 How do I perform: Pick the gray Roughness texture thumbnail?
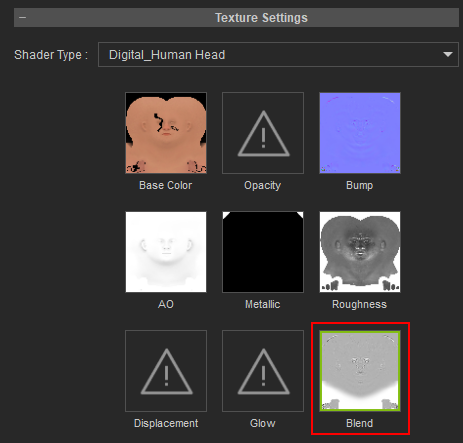pos(360,252)
